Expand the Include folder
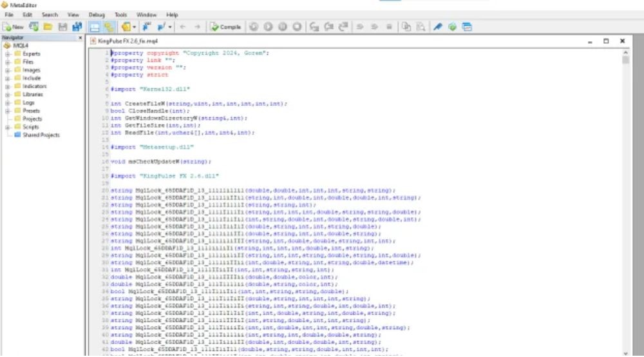This screenshot has height=357, width=644. click(7, 78)
